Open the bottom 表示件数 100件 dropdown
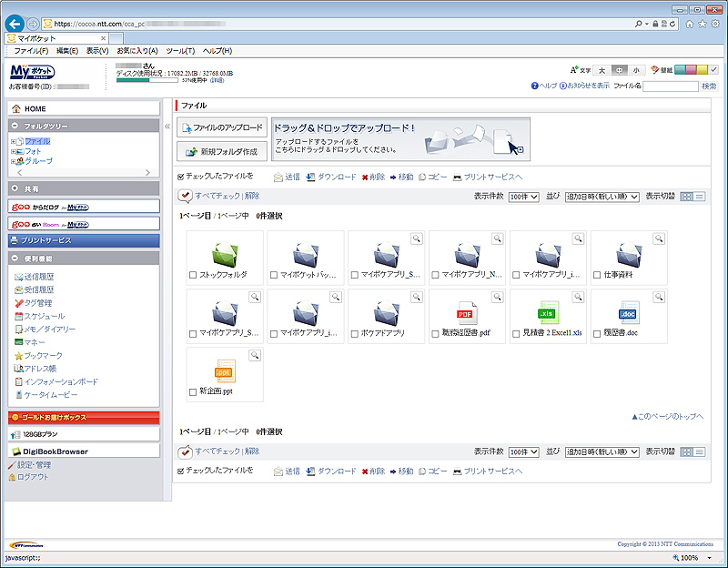 point(524,451)
